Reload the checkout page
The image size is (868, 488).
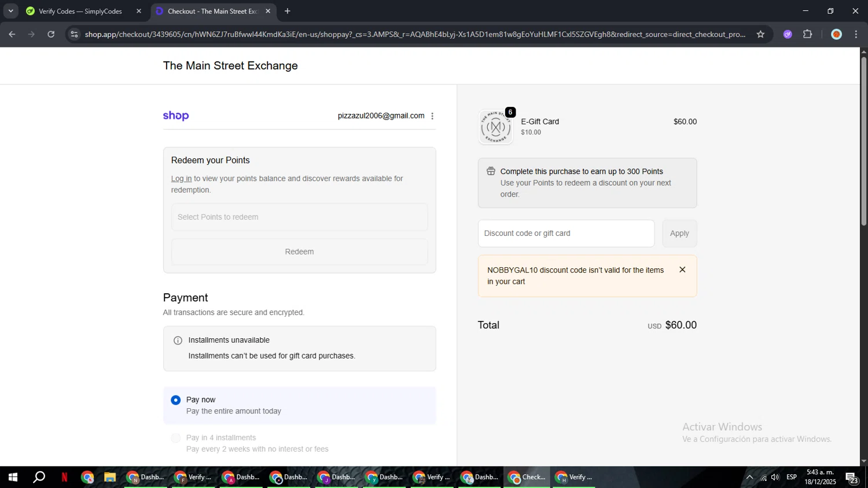[51, 34]
